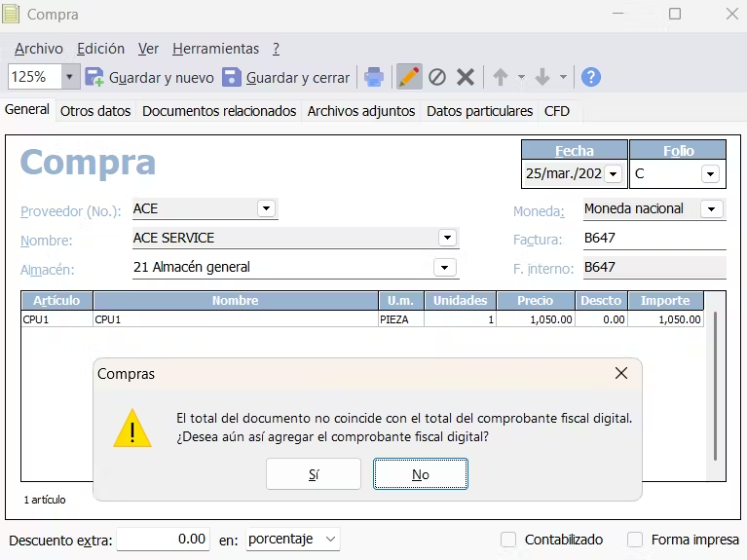
Task: Expand the 125% zoom dropdown
Action: (x=70, y=77)
